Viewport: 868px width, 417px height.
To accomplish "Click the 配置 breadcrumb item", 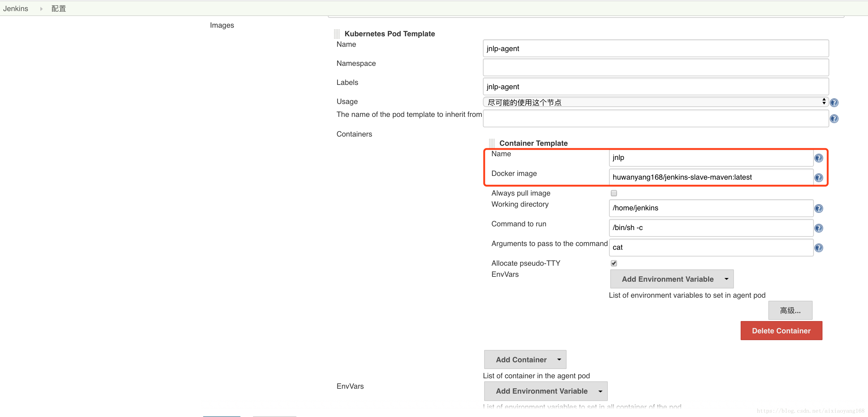I will pyautogui.click(x=59, y=8).
